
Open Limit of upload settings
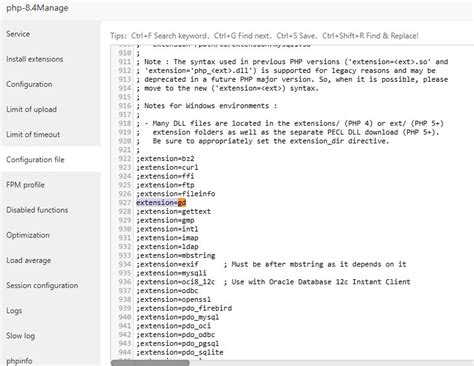coord(31,109)
